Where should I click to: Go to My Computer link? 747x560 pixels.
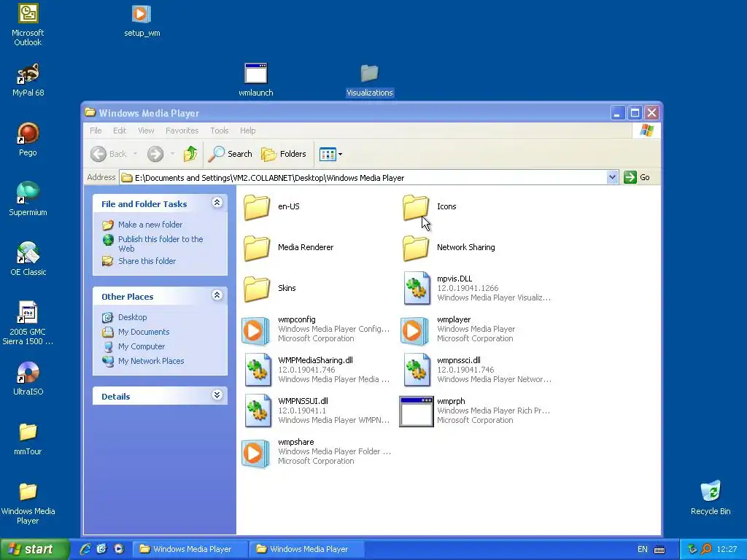click(142, 346)
